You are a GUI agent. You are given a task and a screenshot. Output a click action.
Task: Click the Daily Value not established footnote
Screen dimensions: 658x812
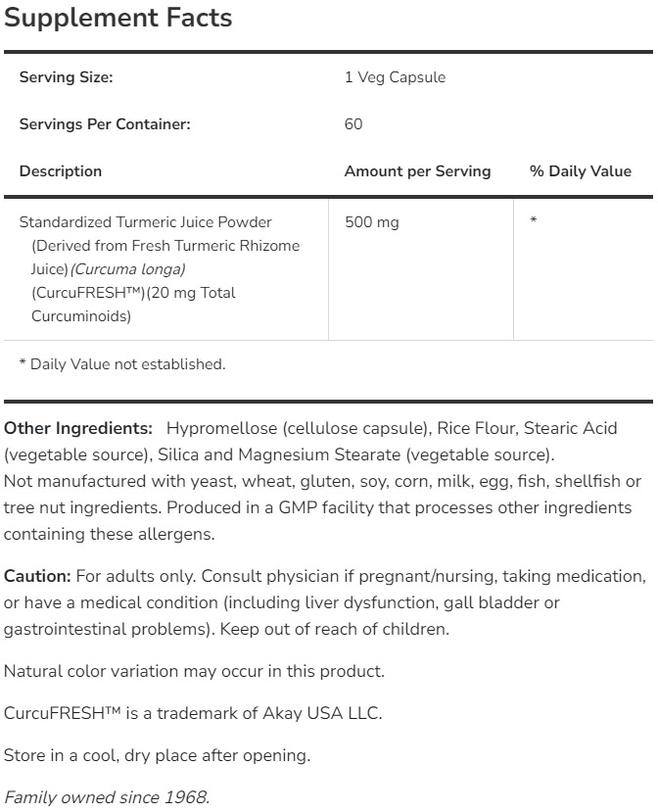[x=122, y=364]
